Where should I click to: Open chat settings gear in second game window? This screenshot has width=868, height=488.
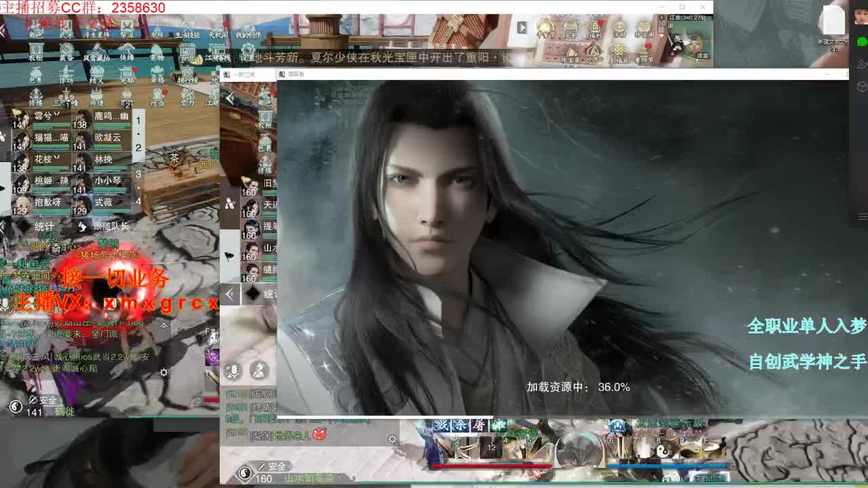(x=392, y=439)
